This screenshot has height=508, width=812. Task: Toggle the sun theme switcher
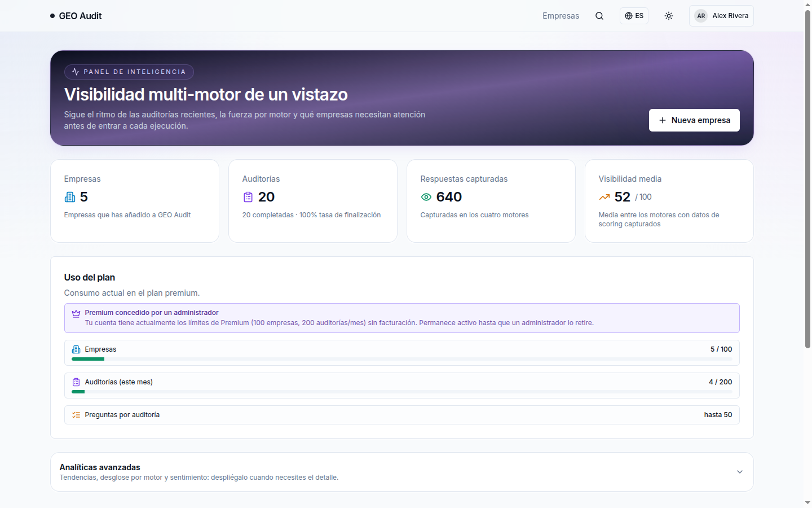point(669,16)
